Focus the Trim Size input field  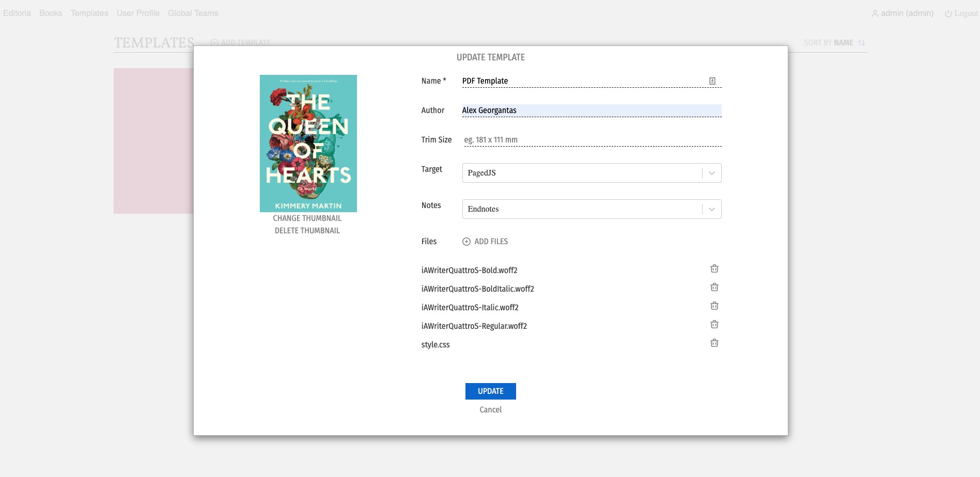(x=592, y=140)
